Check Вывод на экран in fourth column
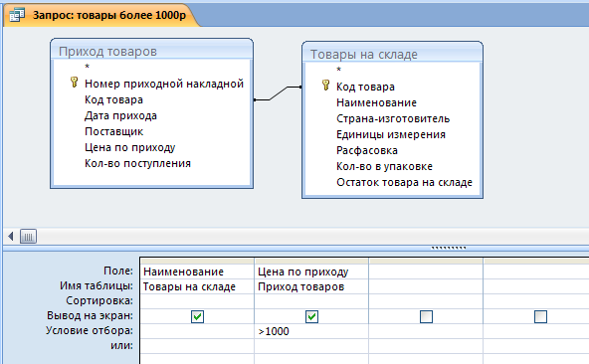 pos(540,316)
